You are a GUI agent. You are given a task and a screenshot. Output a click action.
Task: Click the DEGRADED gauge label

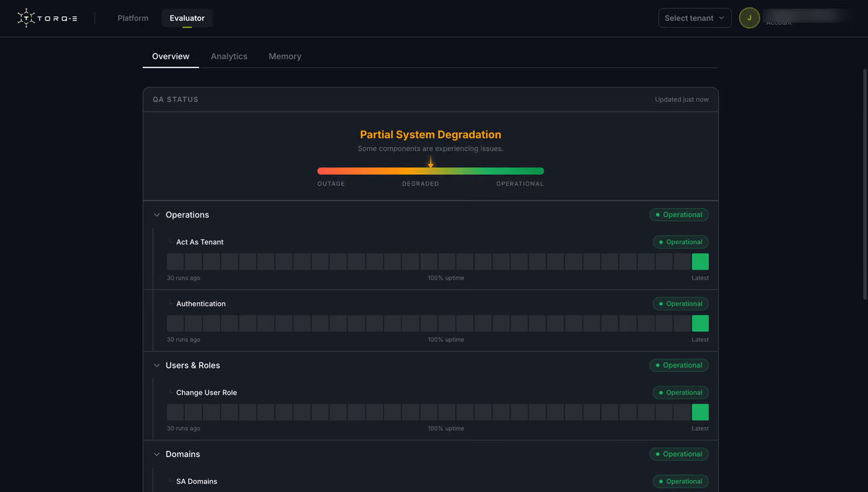(x=421, y=184)
